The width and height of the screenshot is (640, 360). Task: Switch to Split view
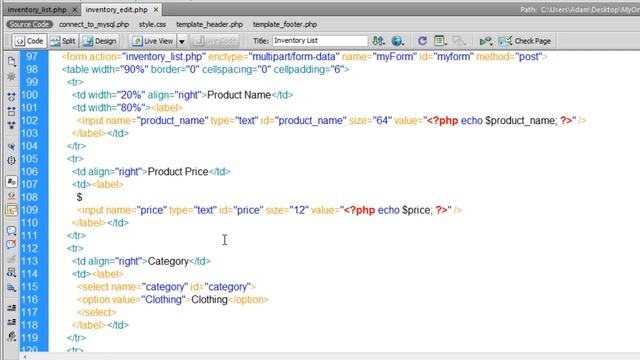[63, 41]
